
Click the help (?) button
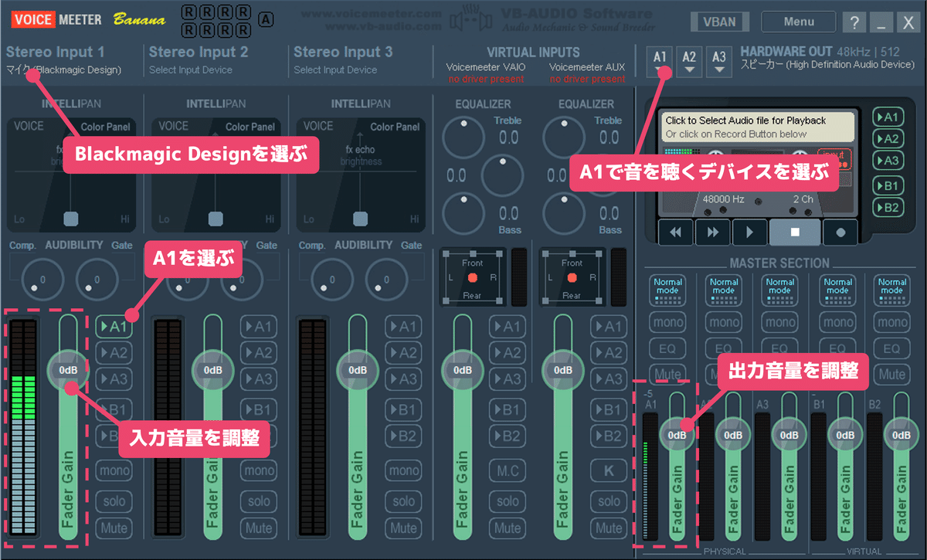854,22
